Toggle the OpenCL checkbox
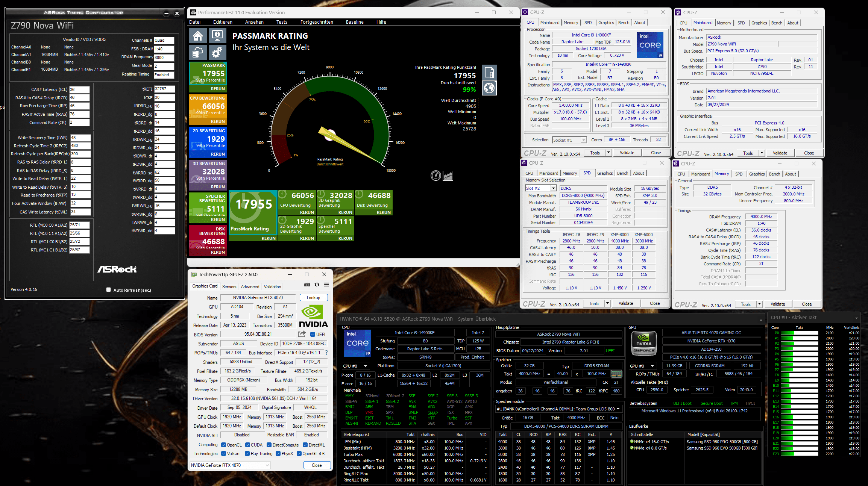 [223, 445]
